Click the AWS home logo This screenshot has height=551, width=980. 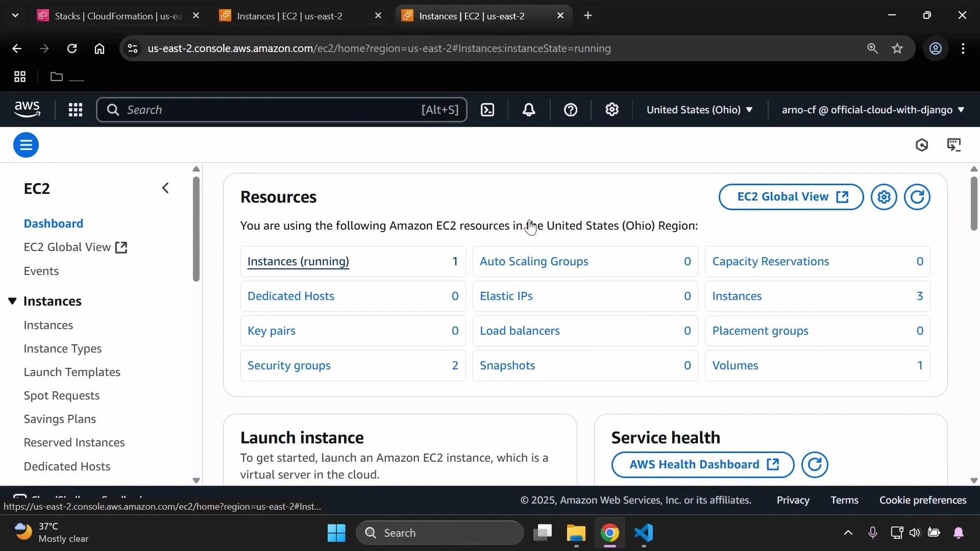click(27, 109)
